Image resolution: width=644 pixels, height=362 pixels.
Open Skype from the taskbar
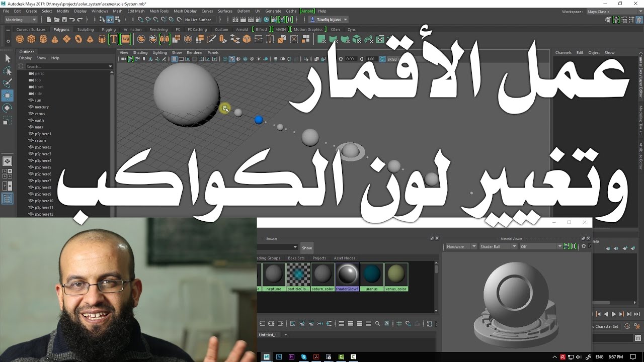[304, 357]
